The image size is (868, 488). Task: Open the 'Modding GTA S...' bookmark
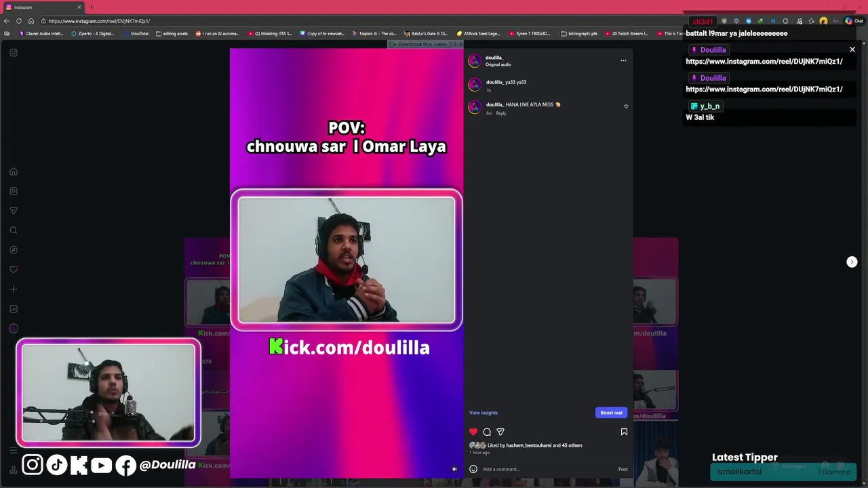(270, 33)
